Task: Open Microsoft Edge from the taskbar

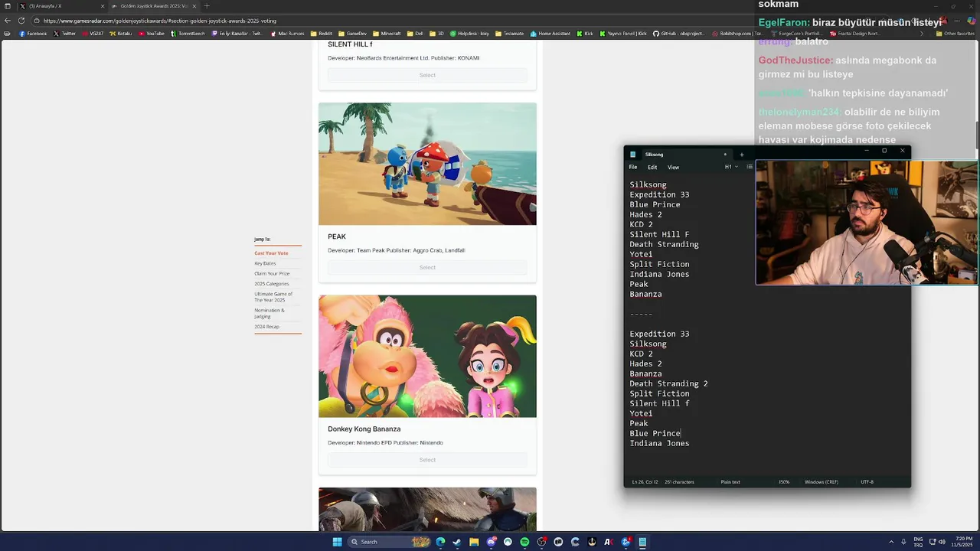Action: 440,542
